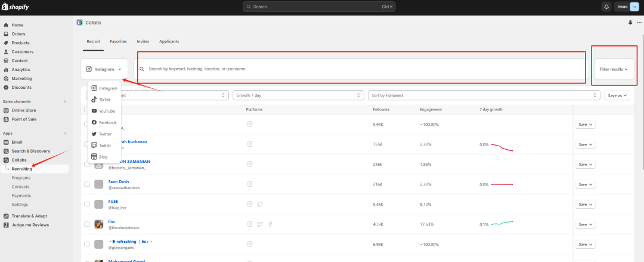Click the Shopify logo
The height and width of the screenshot is (262, 644).
[x=15, y=7]
